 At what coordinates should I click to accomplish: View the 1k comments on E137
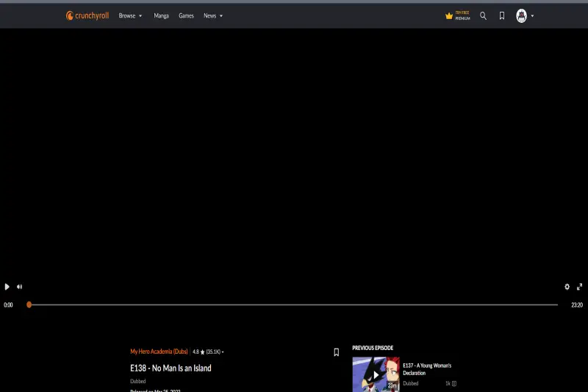pyautogui.click(x=451, y=383)
